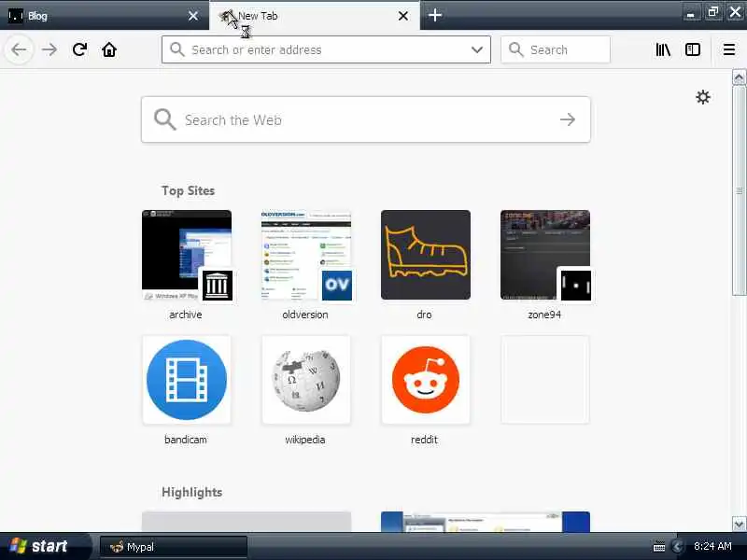Click the Highlights section heading
The width and height of the screenshot is (747, 560).
pyautogui.click(x=192, y=492)
